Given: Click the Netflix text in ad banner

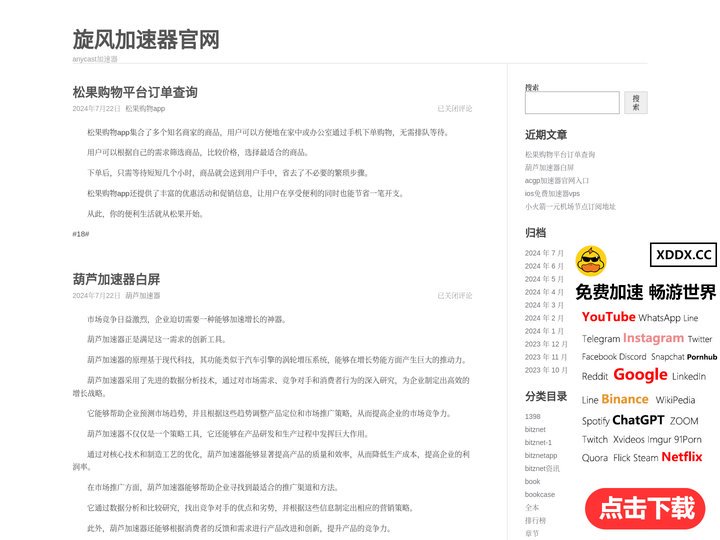Looking at the screenshot, I should click(682, 457).
